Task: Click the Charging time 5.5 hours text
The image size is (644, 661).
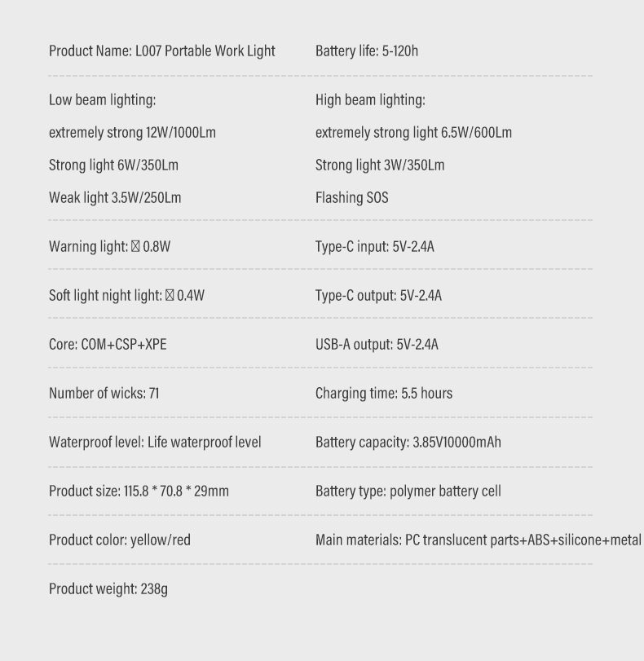Action: [x=384, y=394]
